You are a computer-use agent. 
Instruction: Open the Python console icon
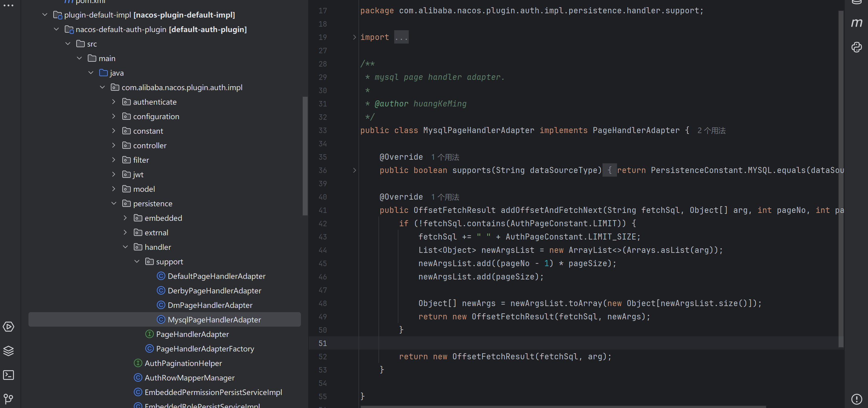point(856,47)
